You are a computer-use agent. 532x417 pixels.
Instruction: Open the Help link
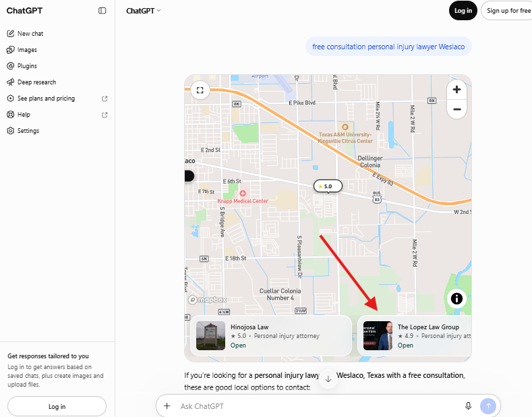pyautogui.click(x=57, y=115)
